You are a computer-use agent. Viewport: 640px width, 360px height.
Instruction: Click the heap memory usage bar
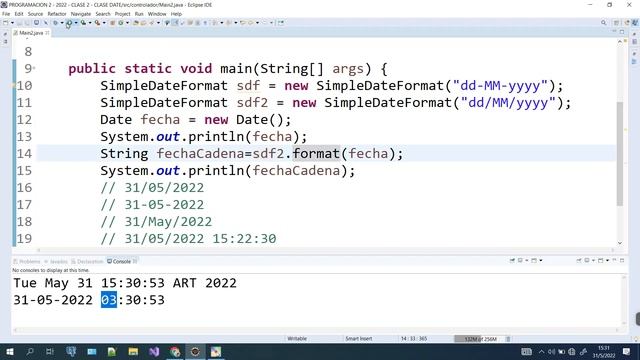pos(480,339)
